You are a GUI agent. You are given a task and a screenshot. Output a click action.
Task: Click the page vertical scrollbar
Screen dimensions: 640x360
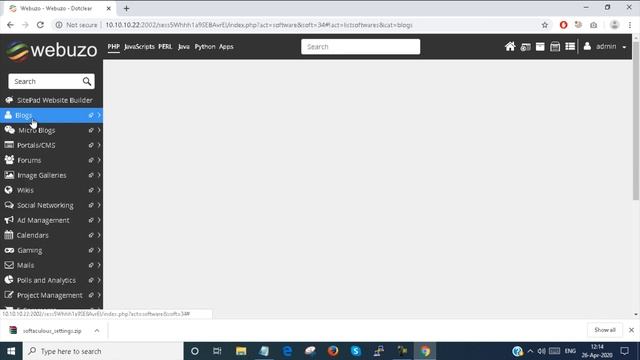636,120
